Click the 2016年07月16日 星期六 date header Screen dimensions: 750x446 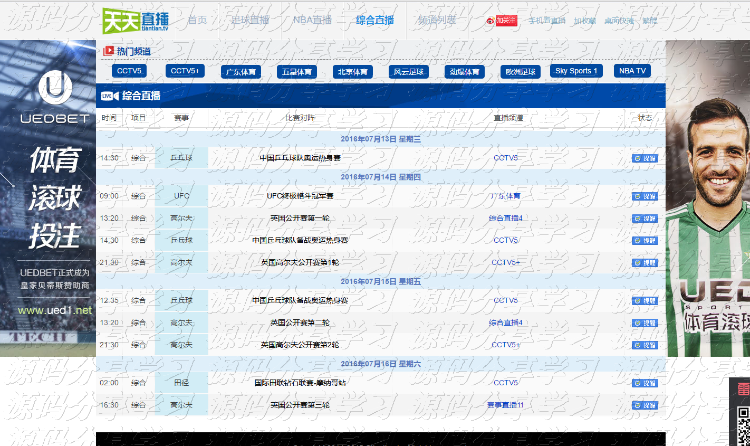(x=381, y=364)
